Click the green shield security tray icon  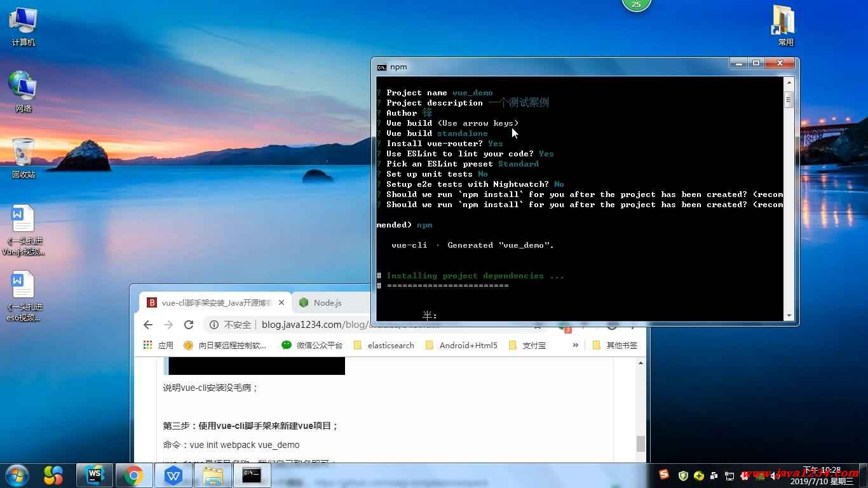(x=683, y=475)
